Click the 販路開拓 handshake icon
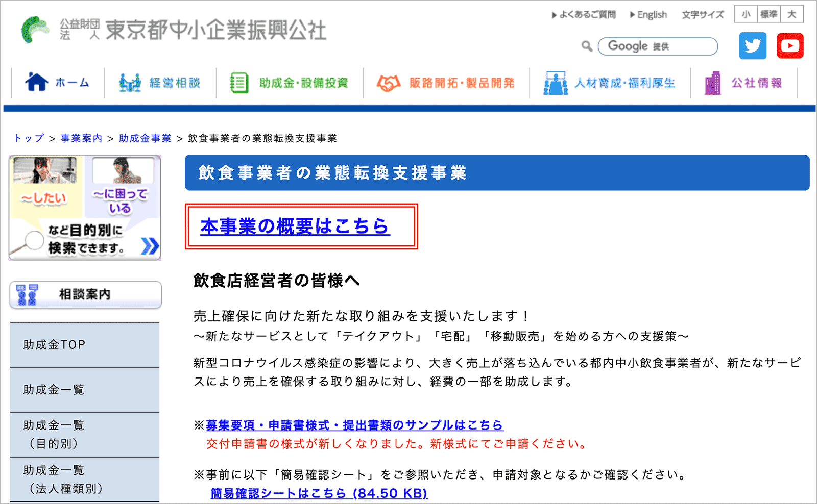Screen dimensions: 817x504 coord(388,83)
